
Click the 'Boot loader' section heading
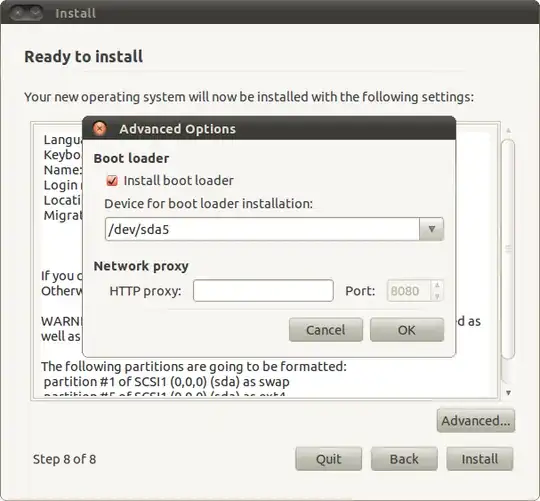tap(131, 158)
